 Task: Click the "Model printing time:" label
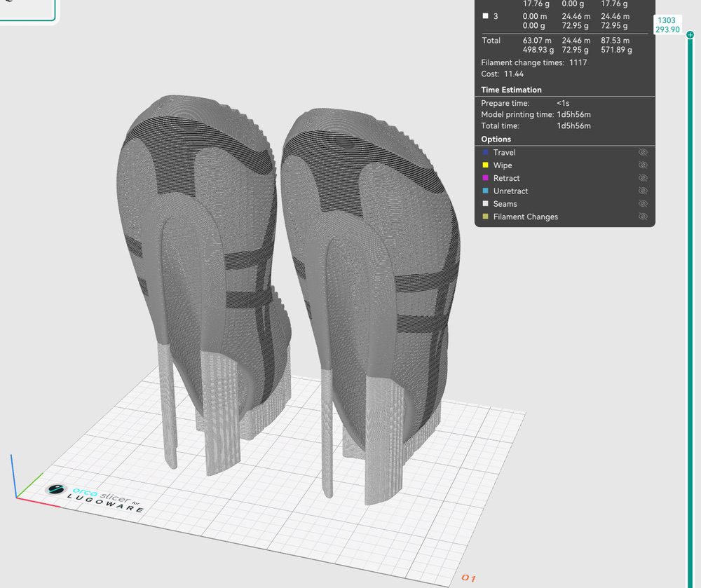click(x=517, y=114)
